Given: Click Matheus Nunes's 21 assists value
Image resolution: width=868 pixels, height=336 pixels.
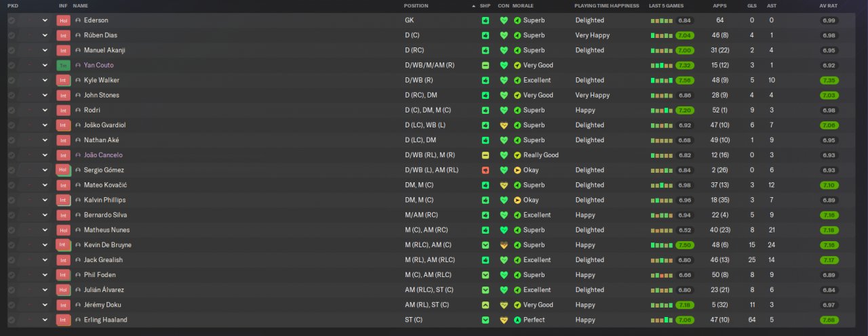Looking at the screenshot, I should pyautogui.click(x=772, y=230).
